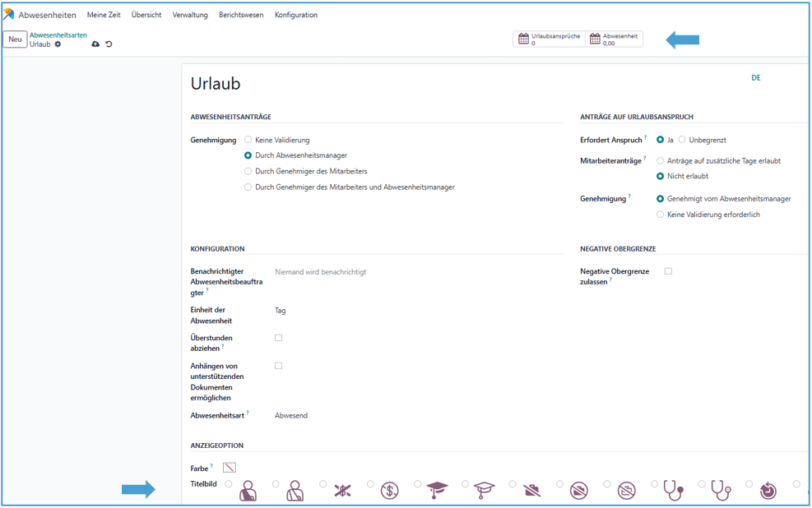Viewport: 812px width, 508px height.
Task: Select the filled stethoscope cover image
Action: pyautogui.click(x=674, y=491)
